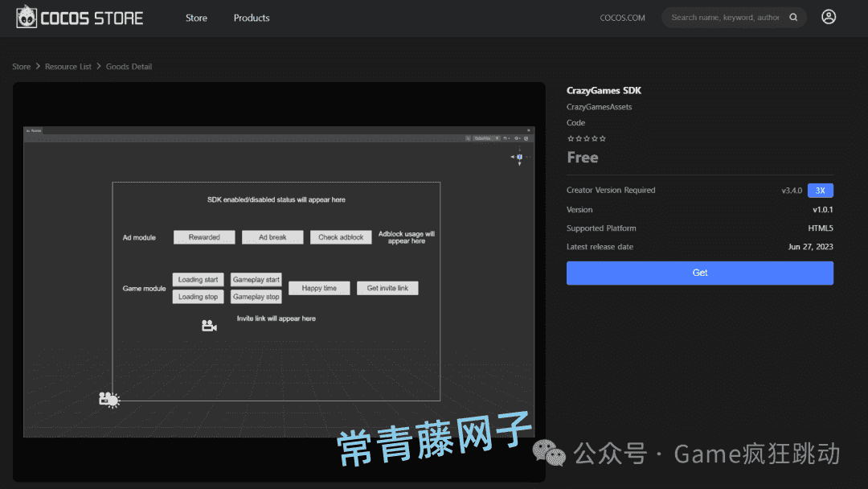Click the camera icon inside the canvas
868x489 pixels.
coord(209,326)
